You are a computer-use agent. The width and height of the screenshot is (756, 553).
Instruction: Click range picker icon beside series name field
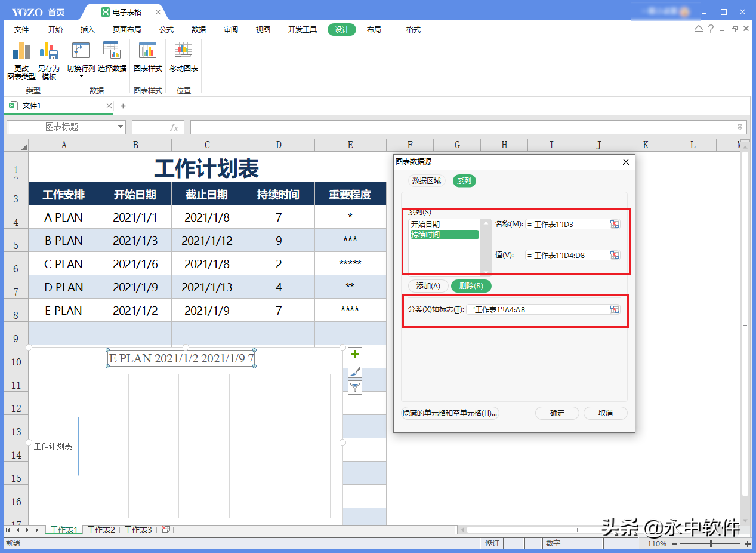click(614, 224)
